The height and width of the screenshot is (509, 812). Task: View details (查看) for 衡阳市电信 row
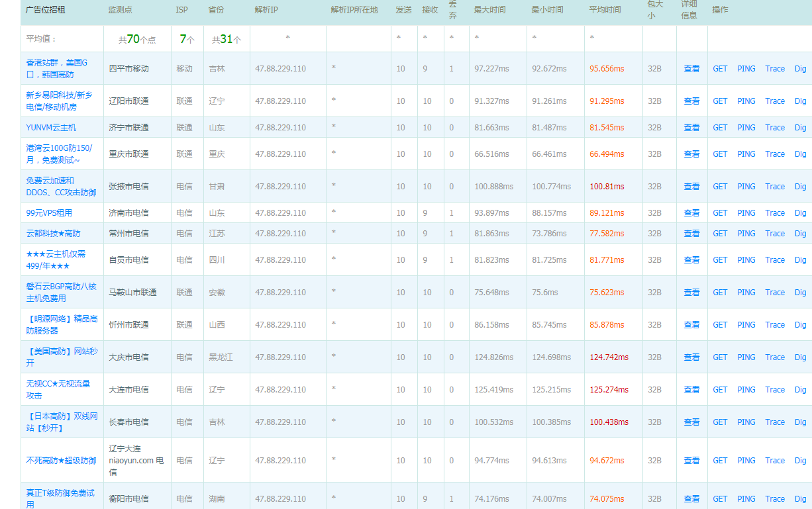point(691,499)
